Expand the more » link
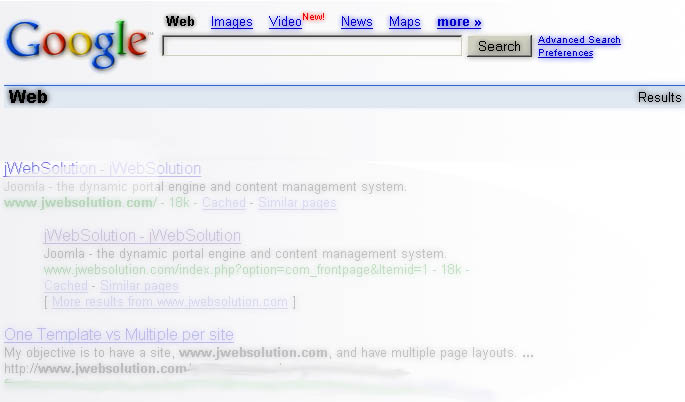The width and height of the screenshot is (685, 402). [459, 22]
